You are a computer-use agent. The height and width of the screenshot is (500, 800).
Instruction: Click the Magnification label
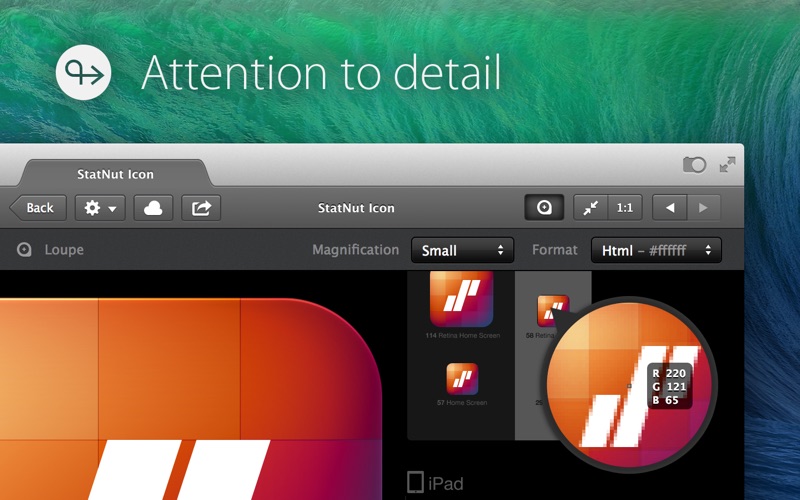click(x=356, y=249)
